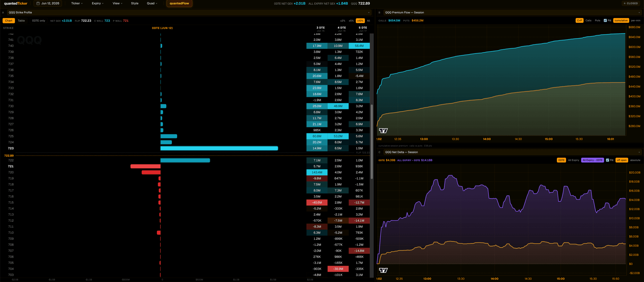Select absolute mode in Net Delta

(x=635, y=160)
